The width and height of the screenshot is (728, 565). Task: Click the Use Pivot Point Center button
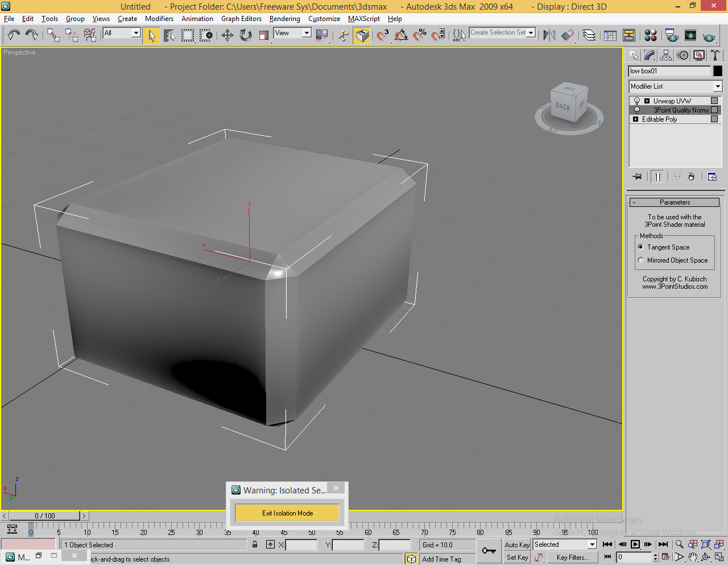pos(322,35)
